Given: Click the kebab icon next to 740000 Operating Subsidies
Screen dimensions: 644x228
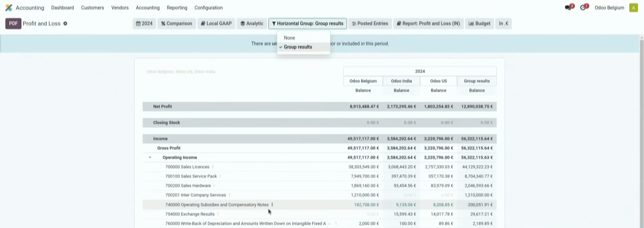Looking at the screenshot, I should [272, 205].
